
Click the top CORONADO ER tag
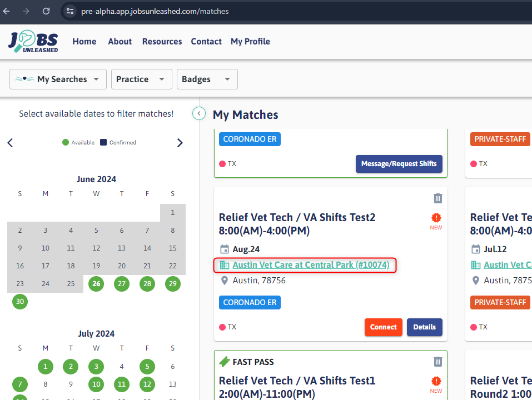click(250, 139)
